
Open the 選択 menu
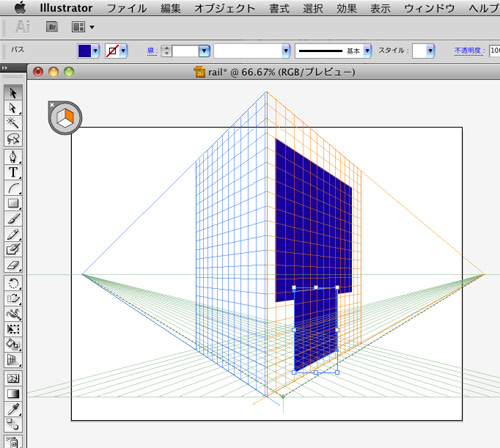point(313,8)
